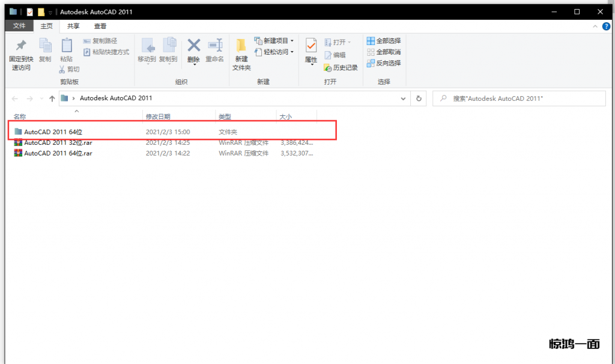
Task: Switch to the View ribbon tab
Action: pyautogui.click(x=100, y=26)
